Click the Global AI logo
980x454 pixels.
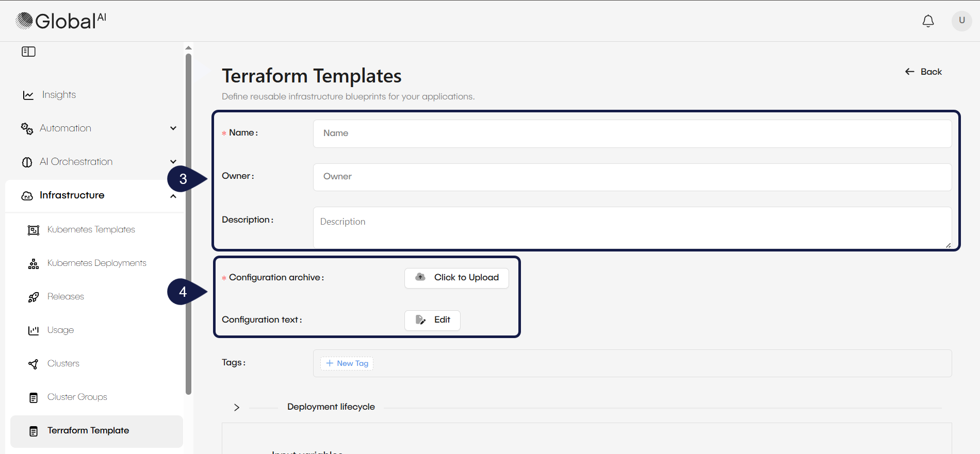coord(61,21)
